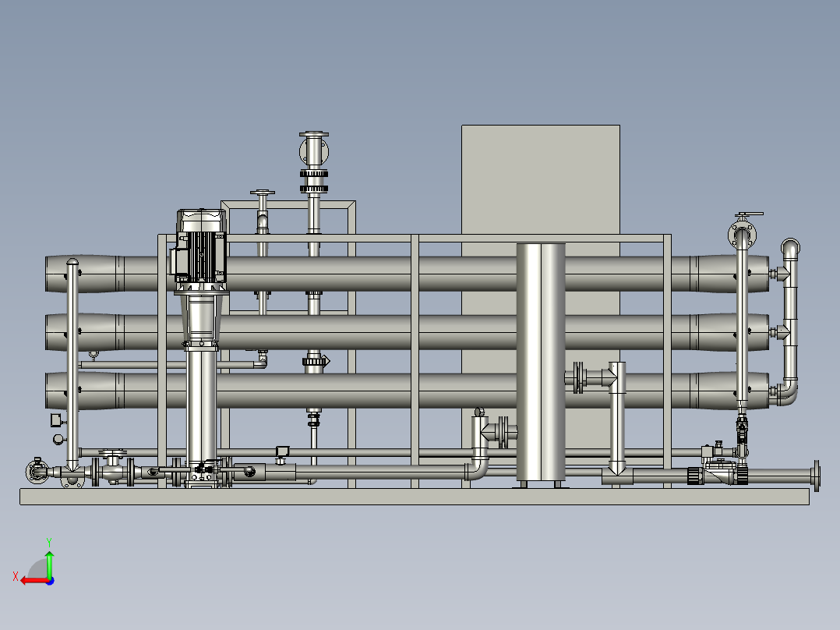
Task: Select the top horizontal membrane pressure vessel
Action: [407, 274]
